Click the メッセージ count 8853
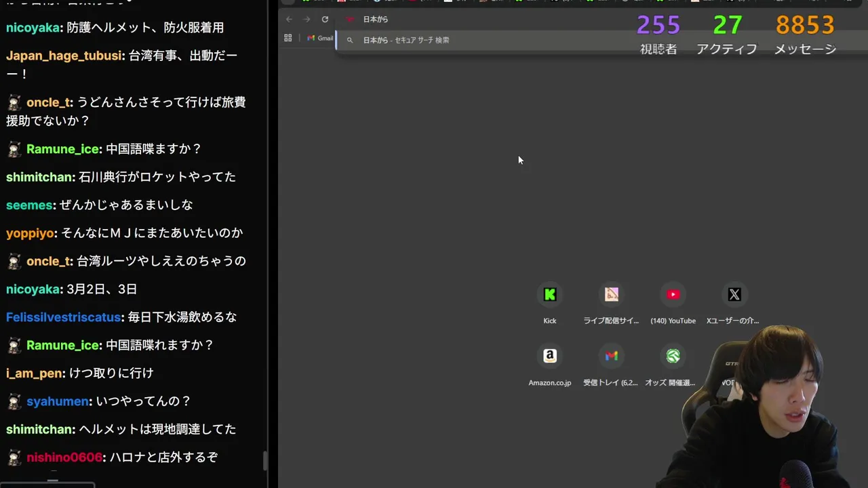The height and width of the screenshot is (488, 868). click(805, 26)
